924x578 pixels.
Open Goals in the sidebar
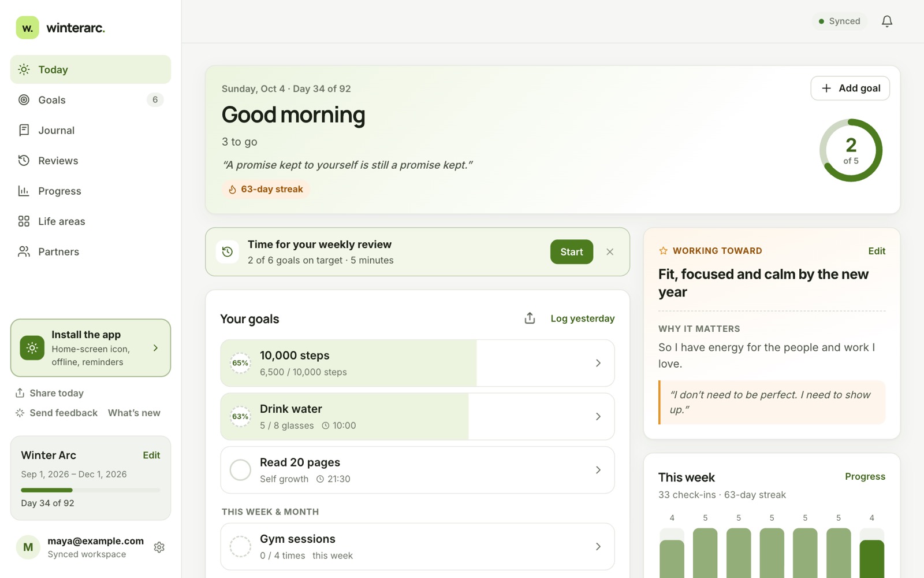pos(91,100)
